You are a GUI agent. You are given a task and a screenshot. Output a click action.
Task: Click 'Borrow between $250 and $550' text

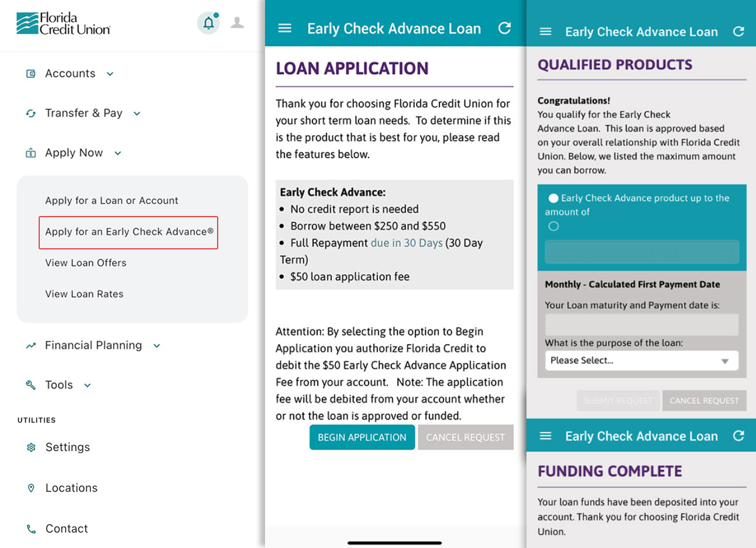pyautogui.click(x=368, y=226)
